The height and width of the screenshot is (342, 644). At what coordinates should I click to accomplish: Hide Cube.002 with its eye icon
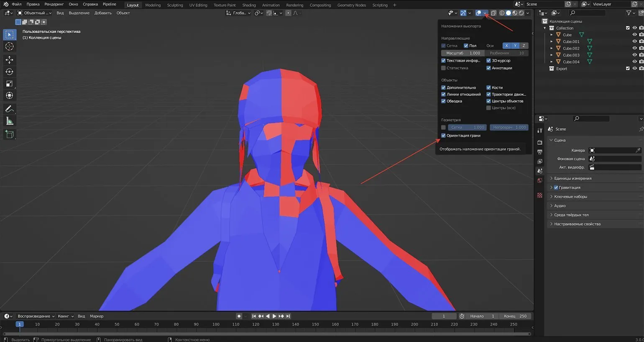(x=634, y=48)
